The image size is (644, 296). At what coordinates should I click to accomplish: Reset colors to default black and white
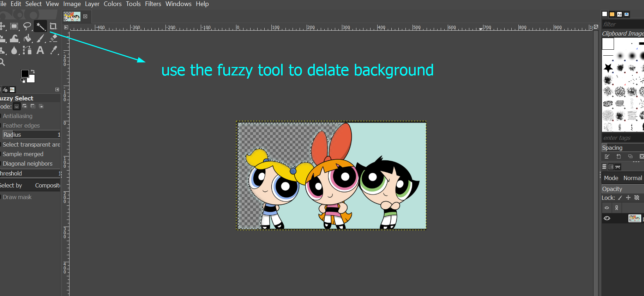23,80
